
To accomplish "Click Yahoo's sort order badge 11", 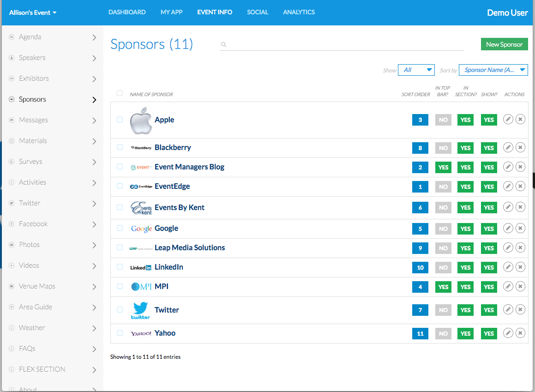I will [420, 333].
